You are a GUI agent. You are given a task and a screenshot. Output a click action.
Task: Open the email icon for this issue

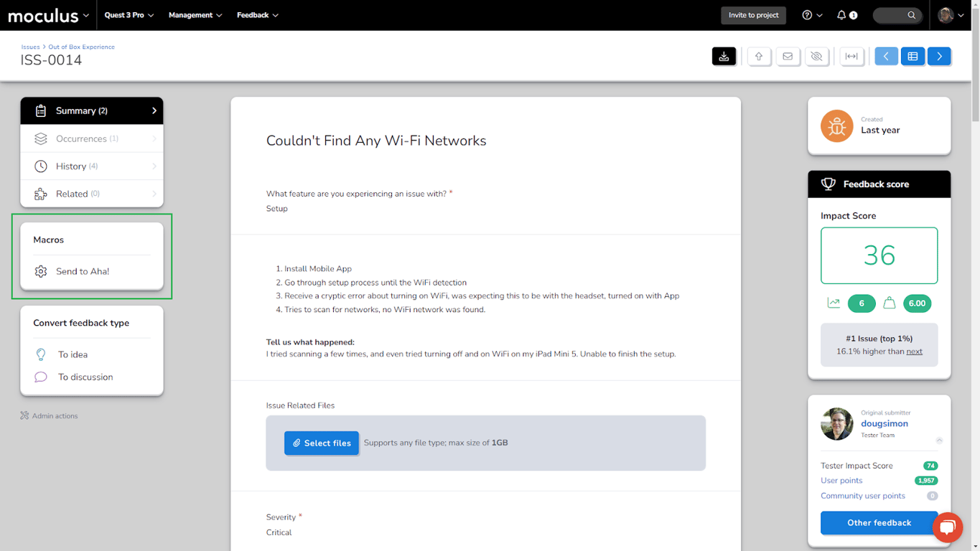click(x=788, y=56)
